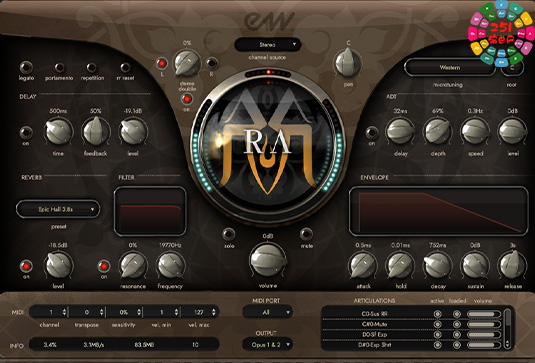535x363 pixels.
Task: Click the stereo double knob
Action: tap(187, 63)
